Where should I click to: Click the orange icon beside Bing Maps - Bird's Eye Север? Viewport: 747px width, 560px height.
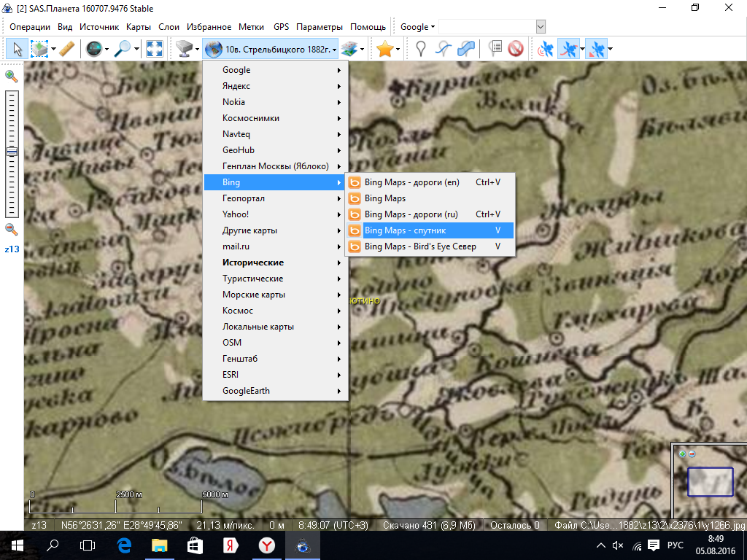[355, 246]
